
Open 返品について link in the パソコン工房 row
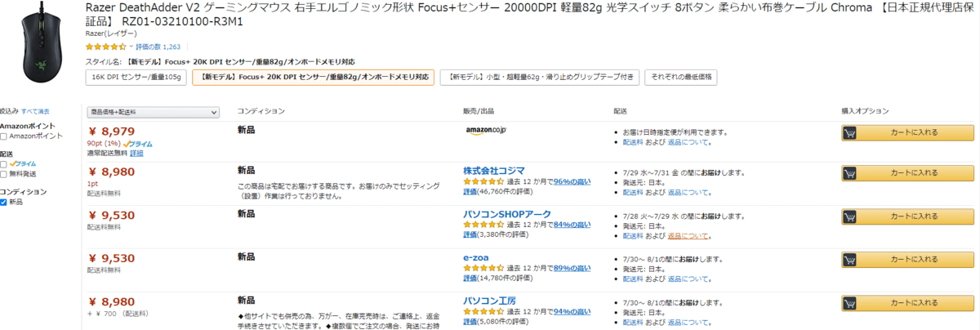[688, 322]
